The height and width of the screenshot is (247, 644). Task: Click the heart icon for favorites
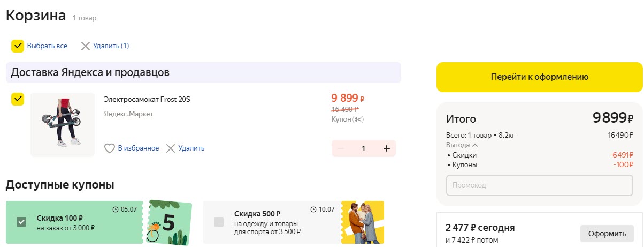110,148
